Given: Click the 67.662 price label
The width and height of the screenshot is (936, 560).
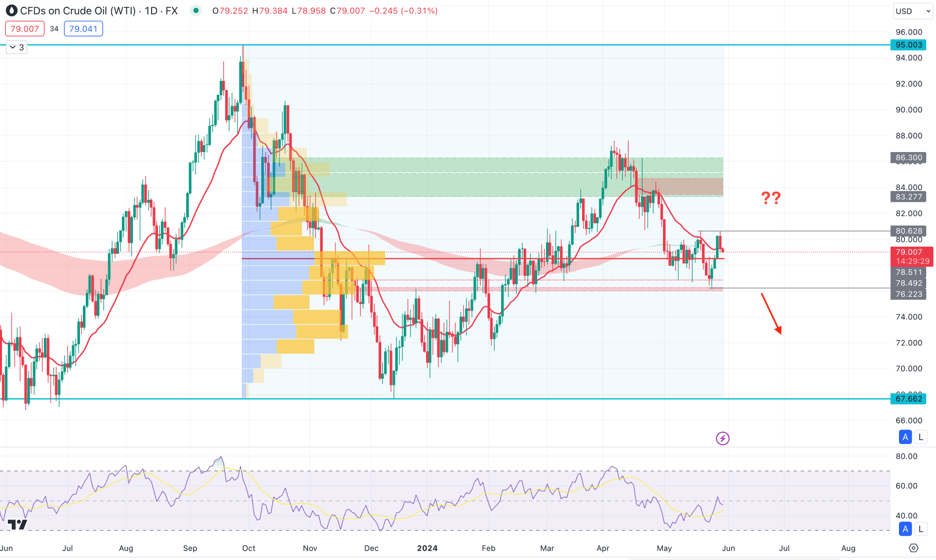Looking at the screenshot, I should tap(909, 399).
